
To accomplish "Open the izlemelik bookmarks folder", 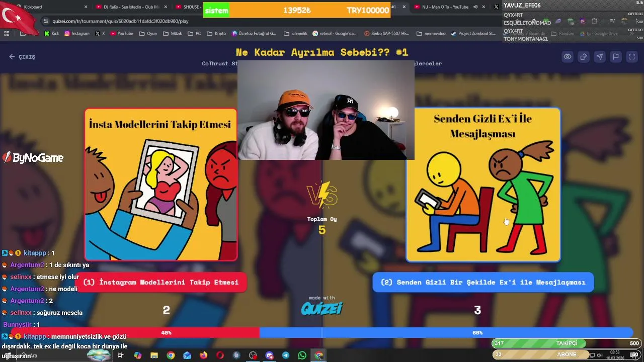I will pyautogui.click(x=296, y=34).
